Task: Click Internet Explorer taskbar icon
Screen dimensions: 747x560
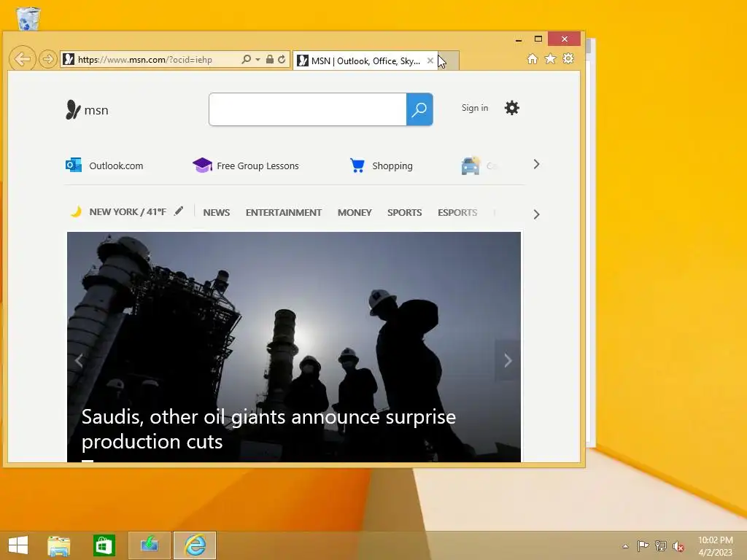Action: (195, 545)
